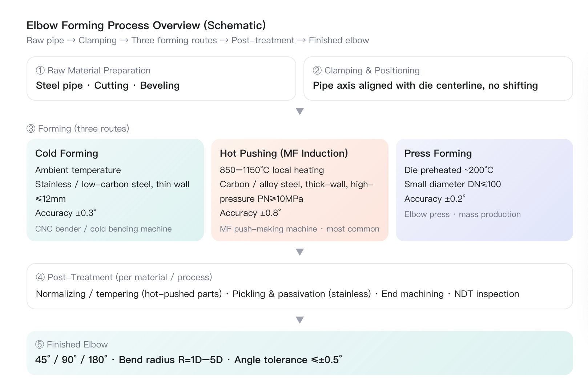Click Elbow press mass production caption
Screen dimensions: 588x378
[463, 214]
